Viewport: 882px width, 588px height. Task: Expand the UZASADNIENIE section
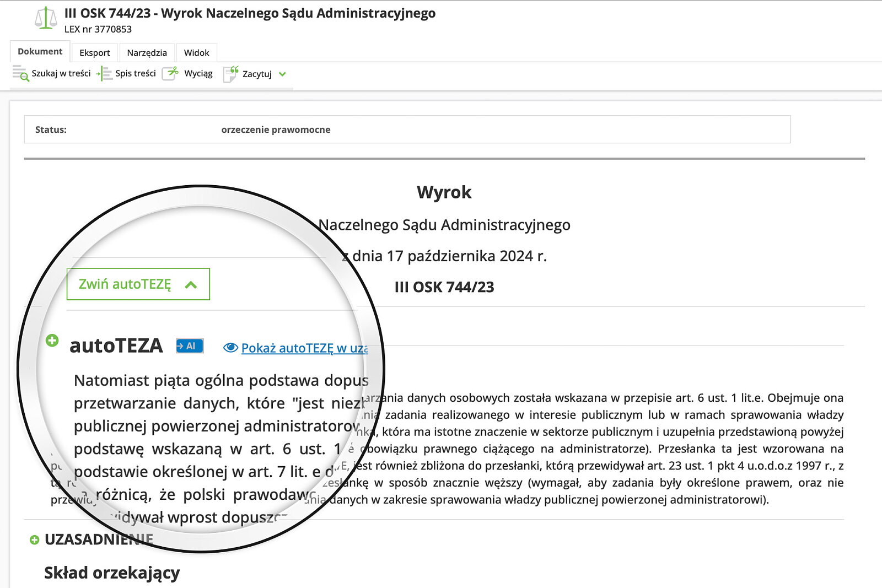[35, 540]
